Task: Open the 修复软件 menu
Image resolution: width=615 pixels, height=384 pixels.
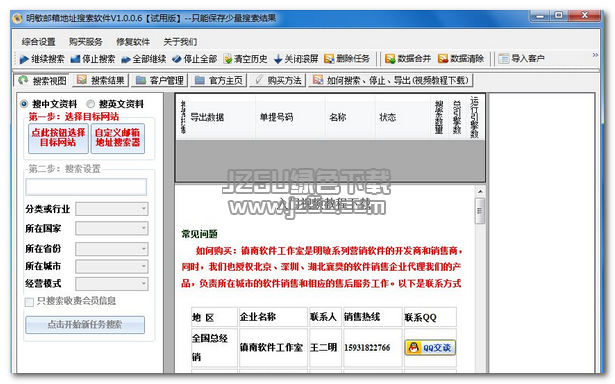Action: point(133,42)
